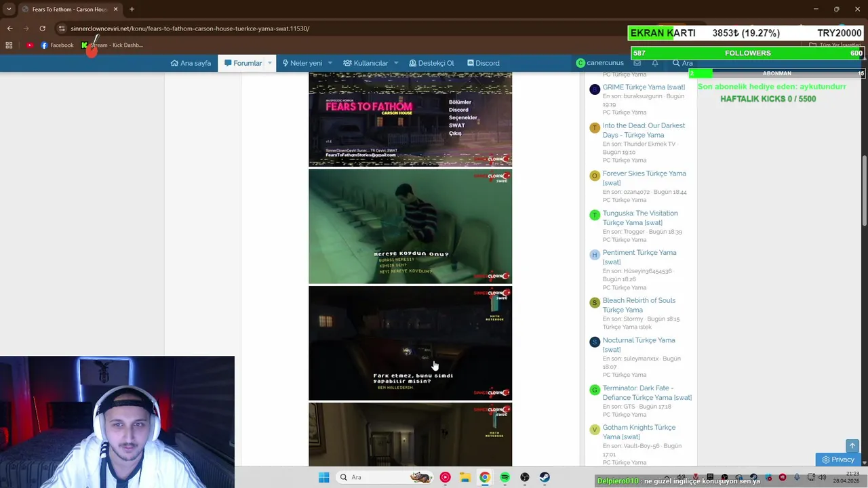This screenshot has width=868, height=488.
Task: Open the Windows Start menu
Action: tap(323, 477)
